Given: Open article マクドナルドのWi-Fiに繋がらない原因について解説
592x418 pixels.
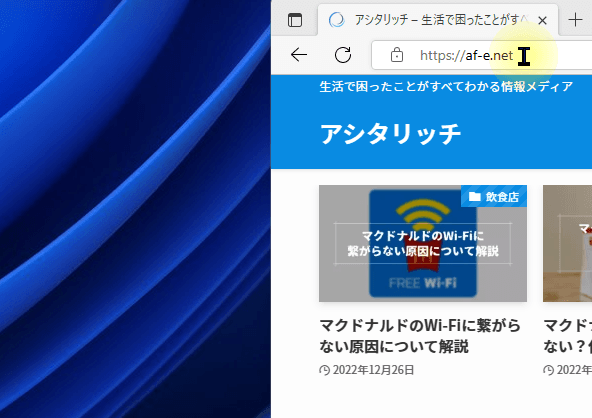Looking at the screenshot, I should (420, 336).
